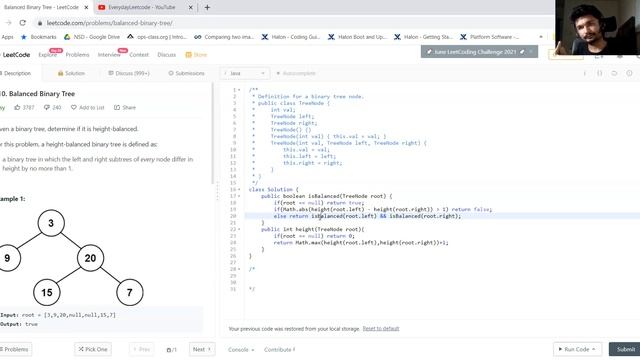This screenshot has height=360, width=640.
Task: Click the description panel vertical scrollbar
Action: [213, 133]
